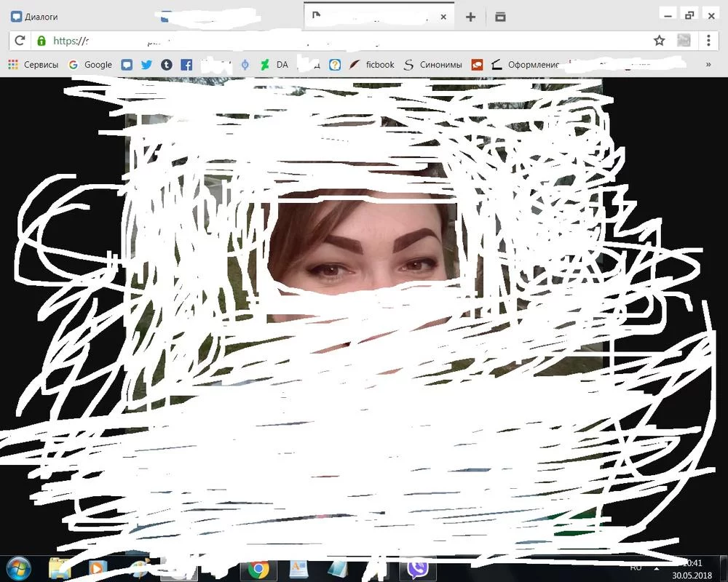Bookmark this page with the star icon

[x=660, y=41]
